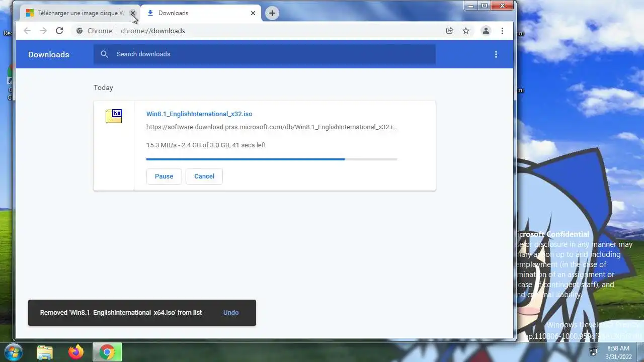This screenshot has height=362, width=644.
Task: Click the Today date heading
Action: click(103, 87)
